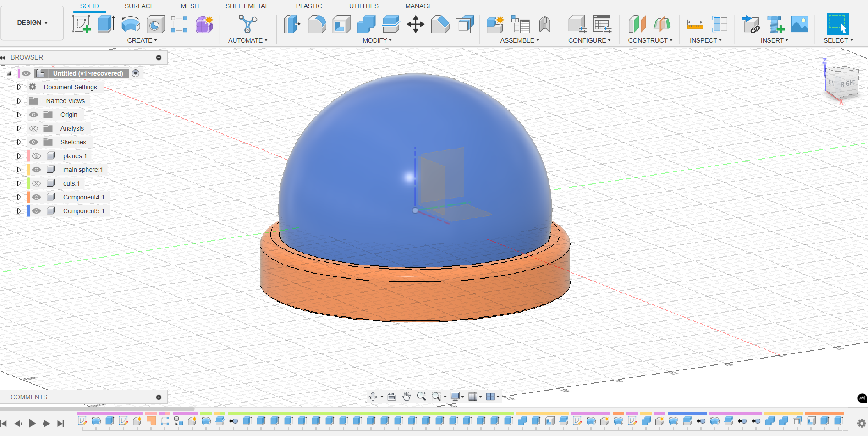Expand the Named Views folder
The height and width of the screenshot is (436, 868).
click(19, 101)
